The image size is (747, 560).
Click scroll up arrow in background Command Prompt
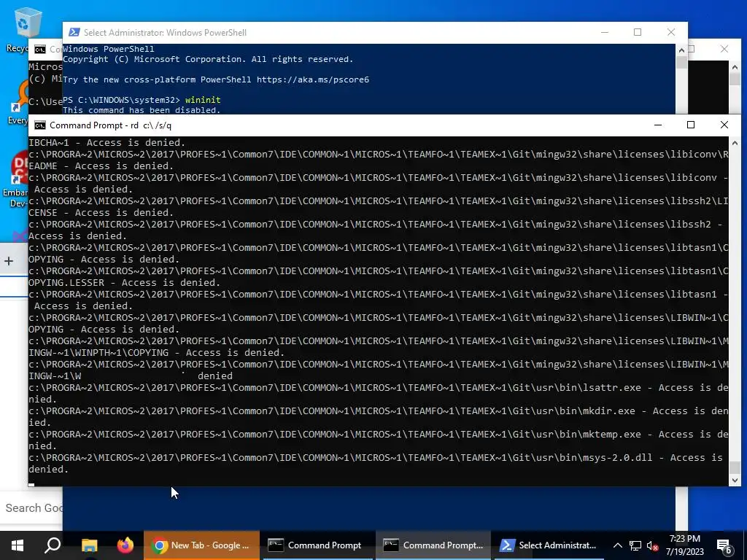click(x=735, y=67)
